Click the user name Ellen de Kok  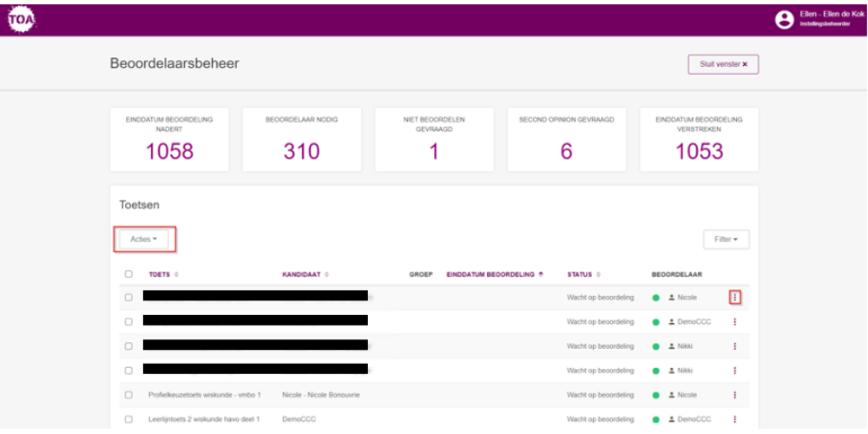pos(832,15)
